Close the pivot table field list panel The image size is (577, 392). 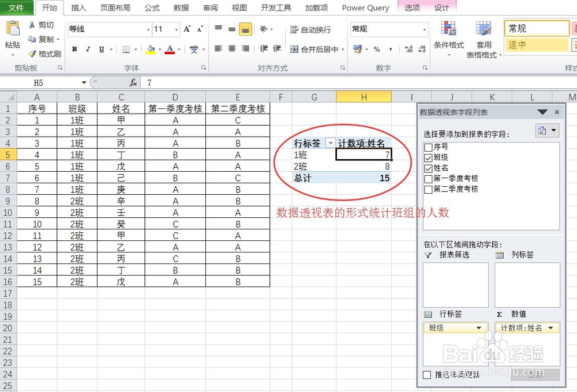click(556, 112)
